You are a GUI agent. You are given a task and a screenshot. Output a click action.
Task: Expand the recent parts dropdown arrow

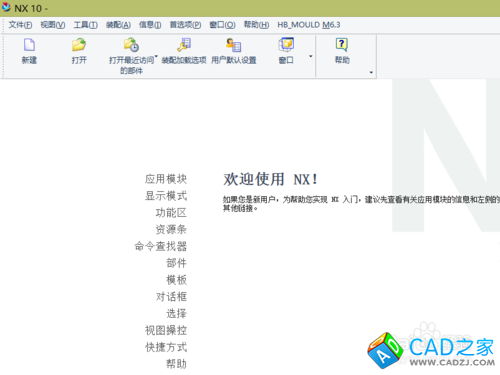(x=156, y=56)
